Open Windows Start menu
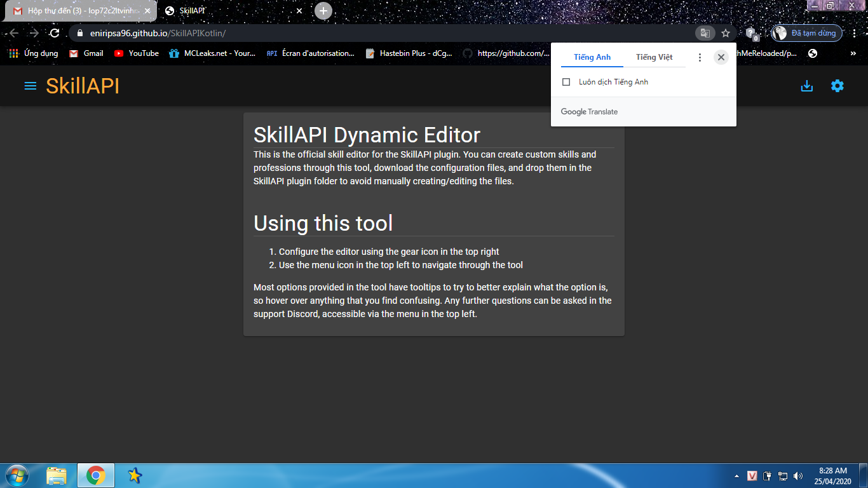868x488 pixels. tap(16, 475)
